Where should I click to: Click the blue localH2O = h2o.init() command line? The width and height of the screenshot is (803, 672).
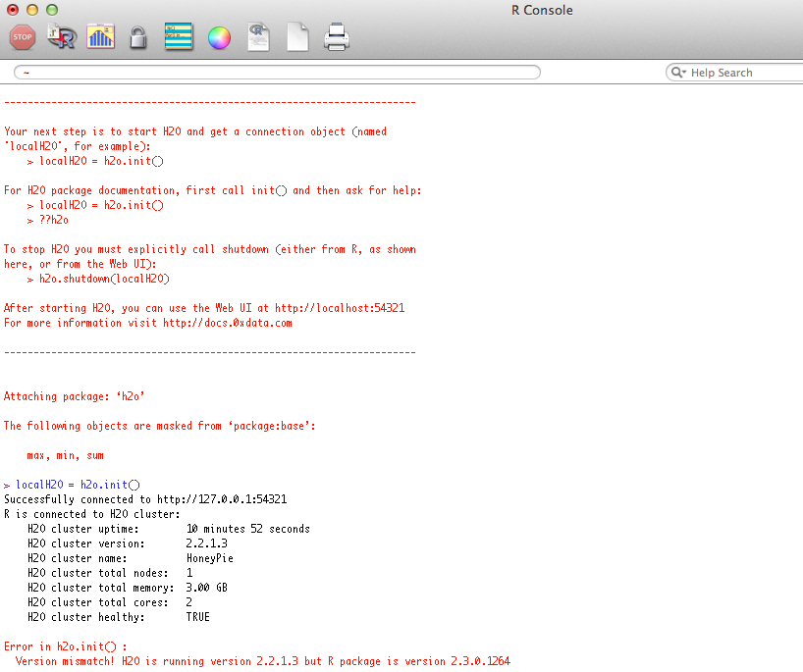[78, 485]
